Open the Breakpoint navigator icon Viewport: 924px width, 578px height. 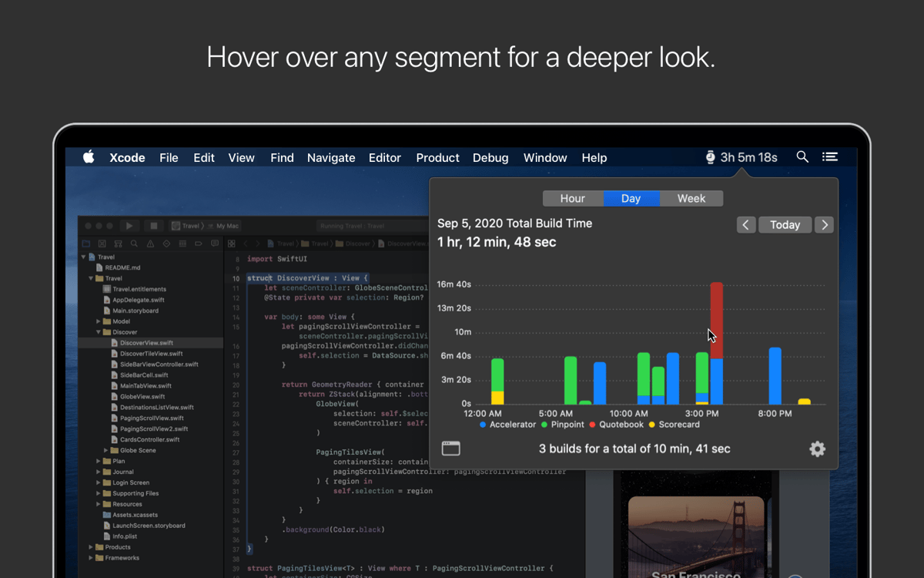(198, 243)
